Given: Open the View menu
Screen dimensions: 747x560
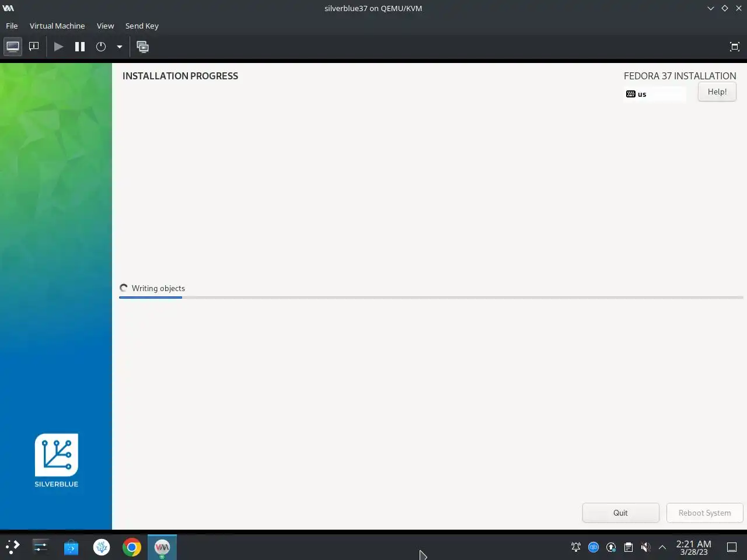Looking at the screenshot, I should tap(105, 26).
